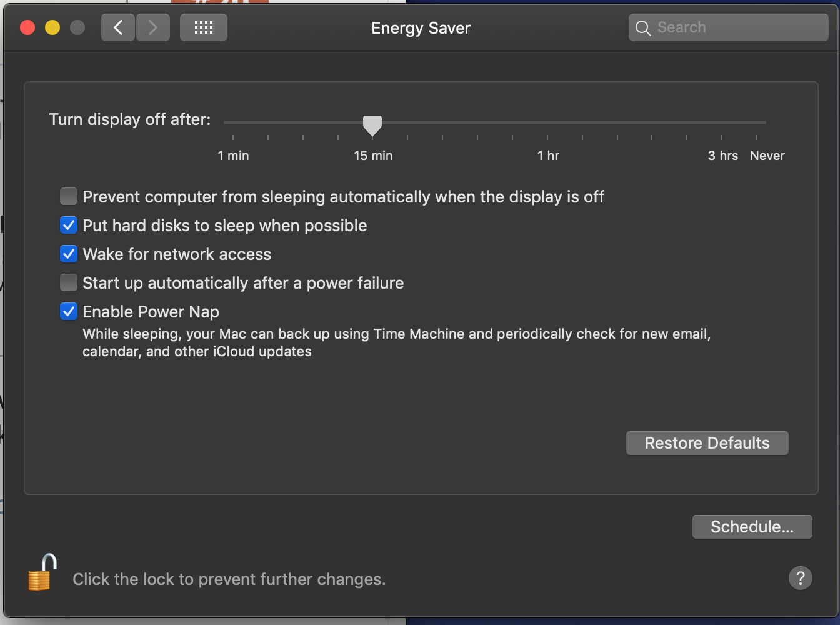This screenshot has height=625, width=840.
Task: Click the display off slider thumb
Action: click(372, 125)
